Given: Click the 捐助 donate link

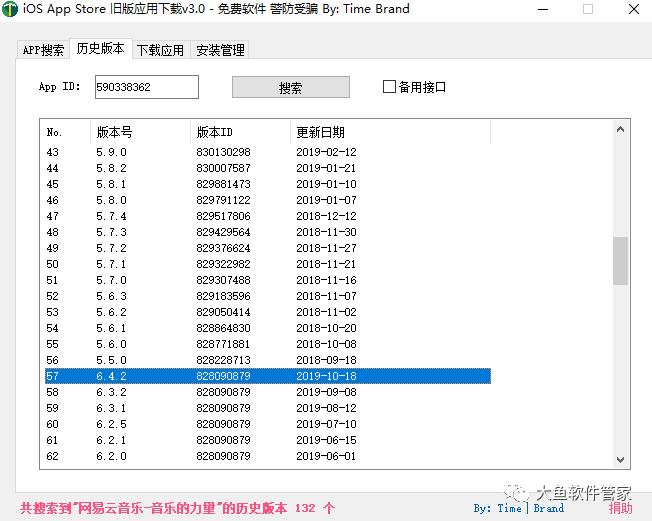Looking at the screenshot, I should coord(621,508).
